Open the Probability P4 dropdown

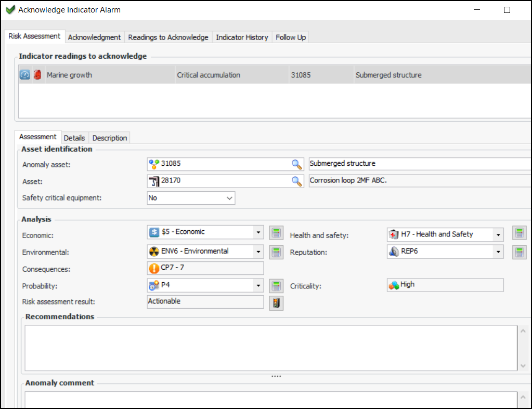(258, 285)
